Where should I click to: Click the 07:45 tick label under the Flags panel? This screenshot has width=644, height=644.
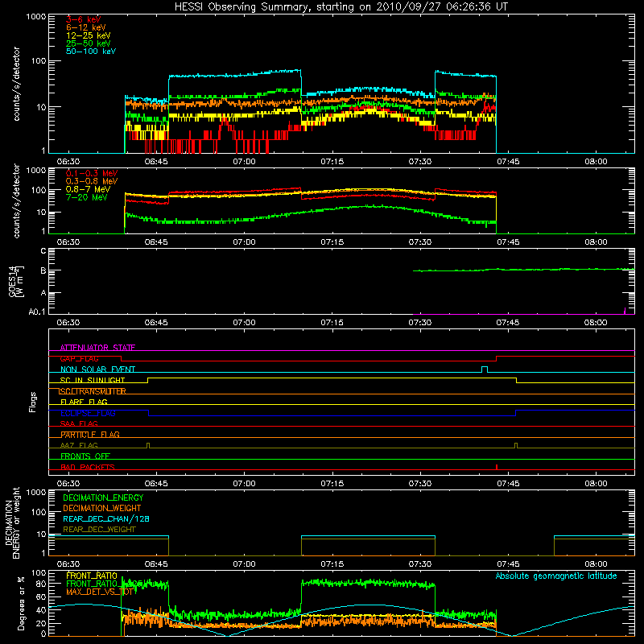pyautogui.click(x=508, y=484)
